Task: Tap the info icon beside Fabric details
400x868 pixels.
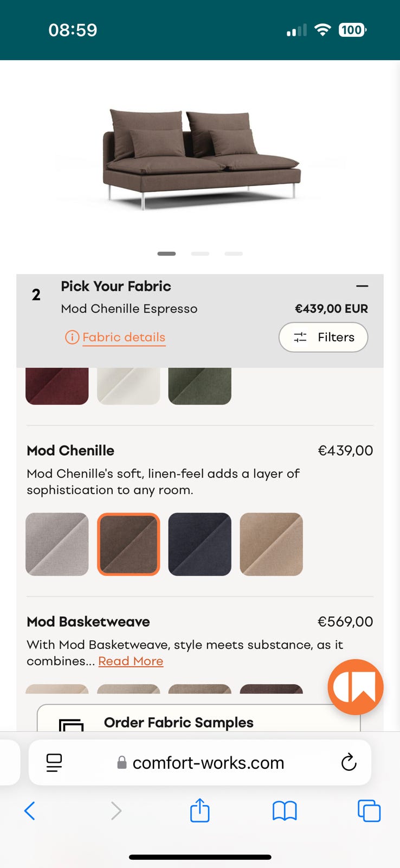Action: [72, 337]
